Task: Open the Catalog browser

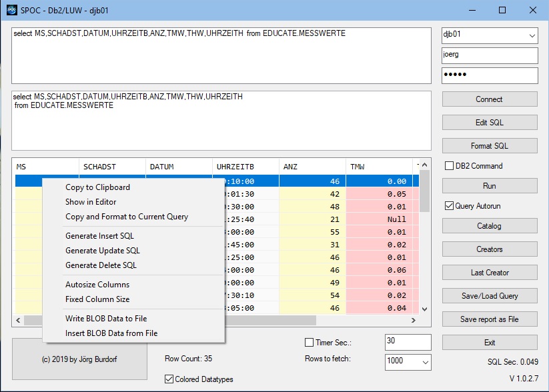Action: [x=489, y=225]
